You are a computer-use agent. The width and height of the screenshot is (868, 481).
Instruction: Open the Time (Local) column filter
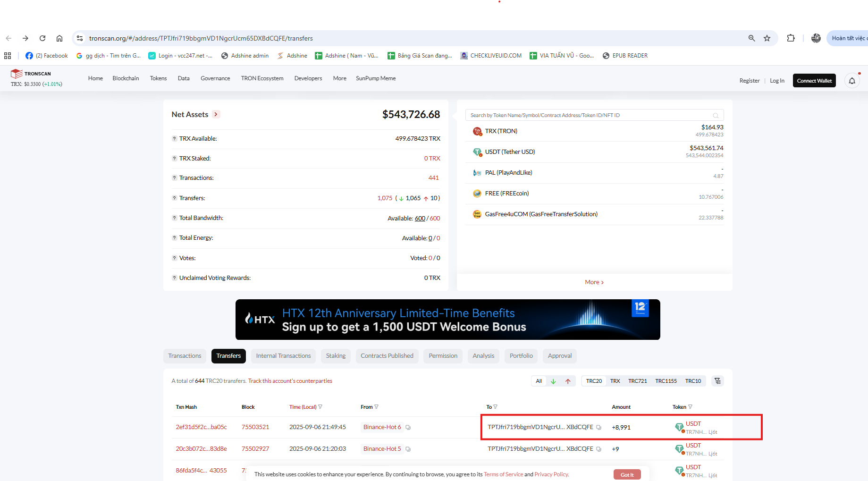point(320,407)
